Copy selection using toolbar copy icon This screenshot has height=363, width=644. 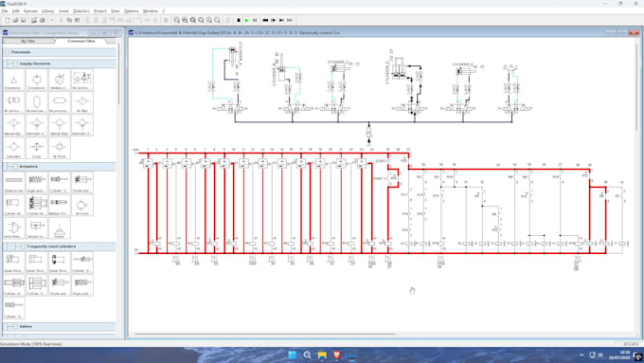(x=69, y=20)
